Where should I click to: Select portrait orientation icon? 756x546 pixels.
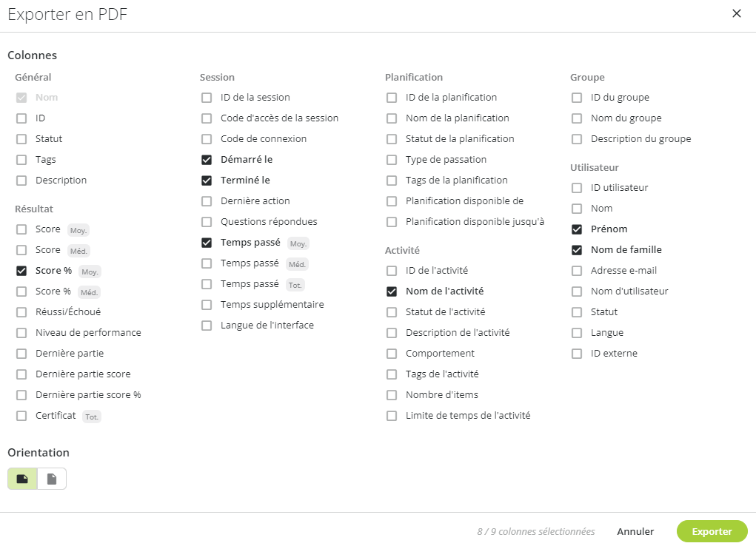52,479
